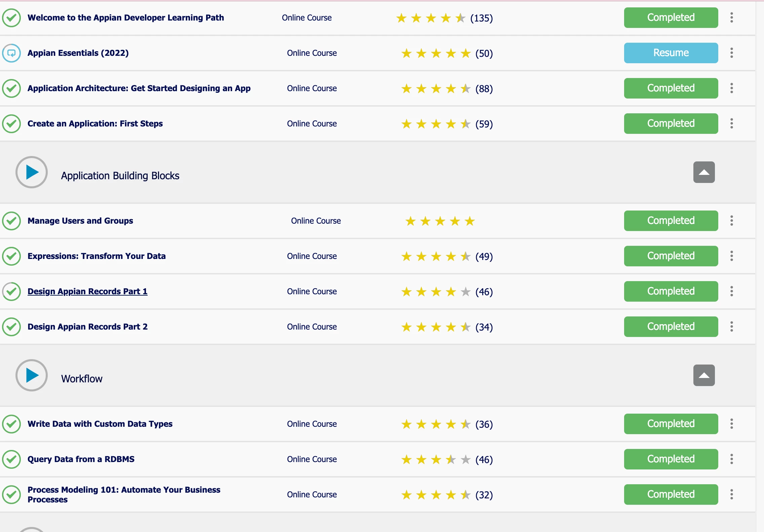
Task: Click checkmark icon beside Write Data with Custom Data Types
Action: point(11,424)
